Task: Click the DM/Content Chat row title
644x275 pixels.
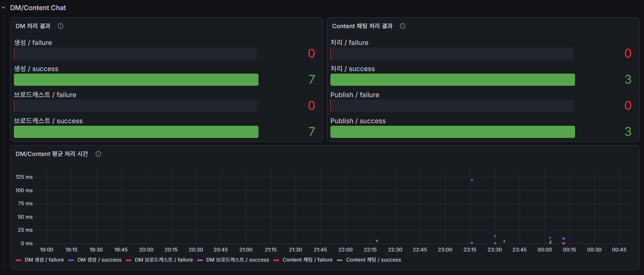Action: [38, 8]
